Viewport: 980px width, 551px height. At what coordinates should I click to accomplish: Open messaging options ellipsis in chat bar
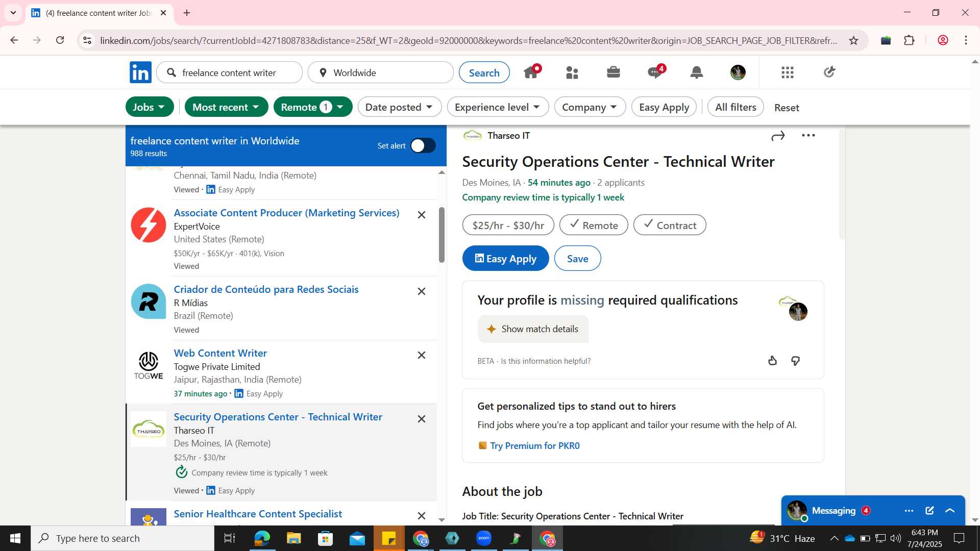(909, 511)
